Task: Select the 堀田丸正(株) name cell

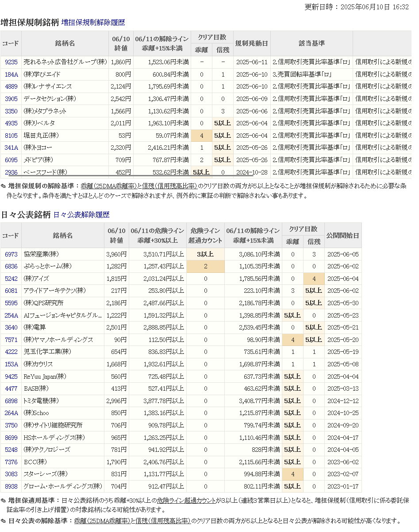Action: pyautogui.click(x=65, y=136)
